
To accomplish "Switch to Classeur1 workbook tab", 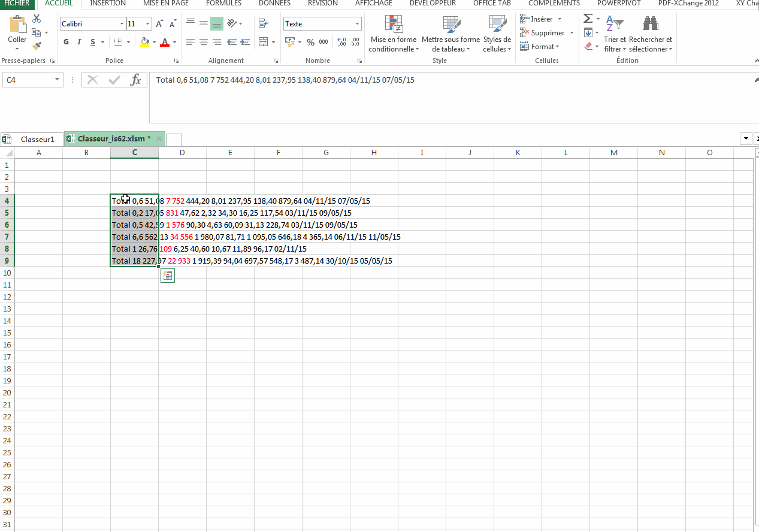I will tap(37, 139).
